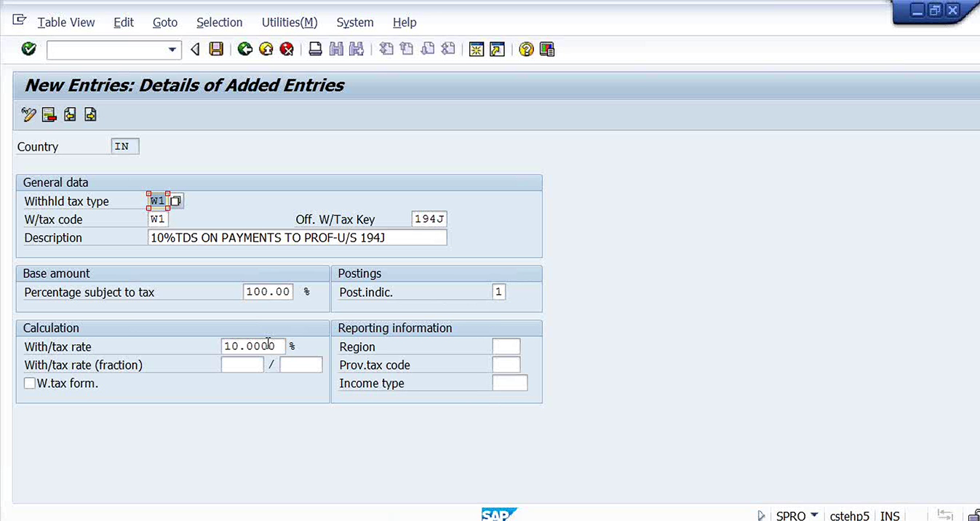Click the Reporting information group header
Image resolution: width=980 pixels, height=521 pixels.
coord(437,328)
